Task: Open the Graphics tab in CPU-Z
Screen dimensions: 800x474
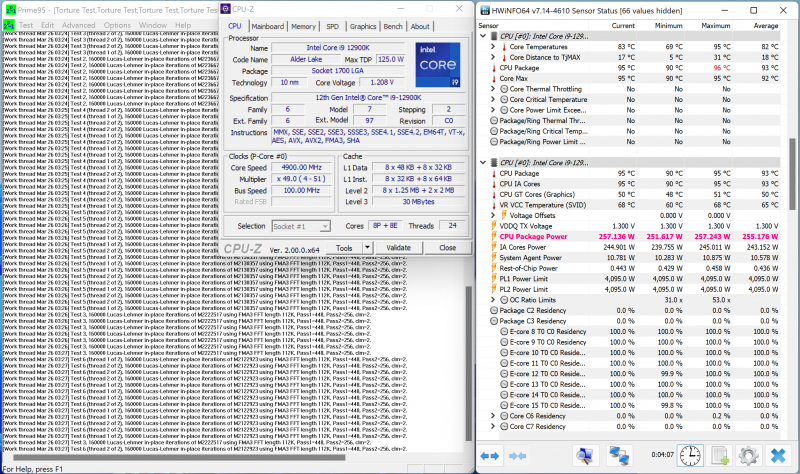Action: click(x=363, y=27)
